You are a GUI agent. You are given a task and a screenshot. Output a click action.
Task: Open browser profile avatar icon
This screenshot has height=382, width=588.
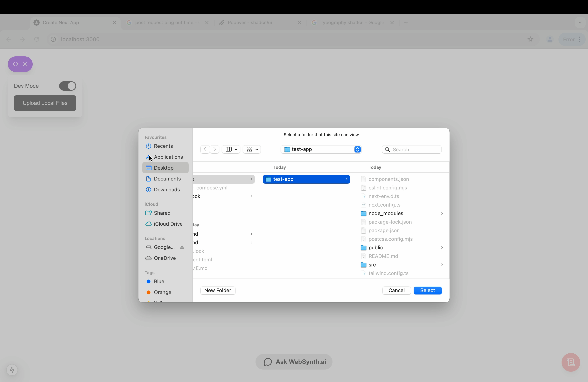[549, 39]
